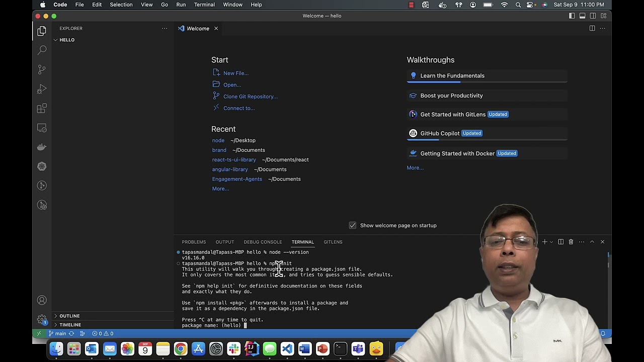The height and width of the screenshot is (362, 644).
Task: Click More link under Walkthroughs
Action: pyautogui.click(x=415, y=168)
